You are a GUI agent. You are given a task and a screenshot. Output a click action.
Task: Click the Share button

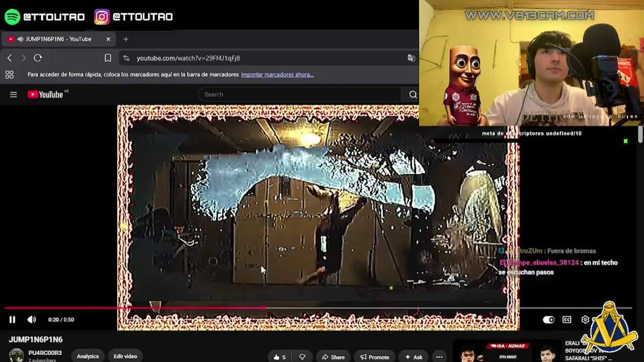[x=334, y=357]
